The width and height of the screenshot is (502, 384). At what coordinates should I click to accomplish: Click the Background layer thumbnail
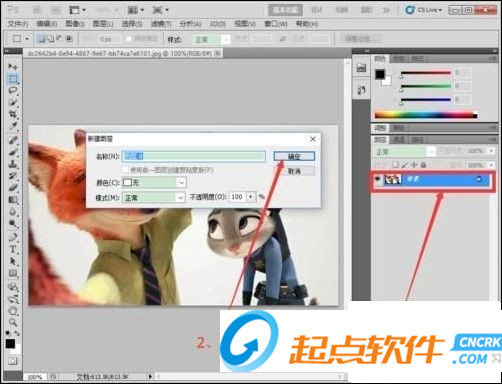coord(393,179)
